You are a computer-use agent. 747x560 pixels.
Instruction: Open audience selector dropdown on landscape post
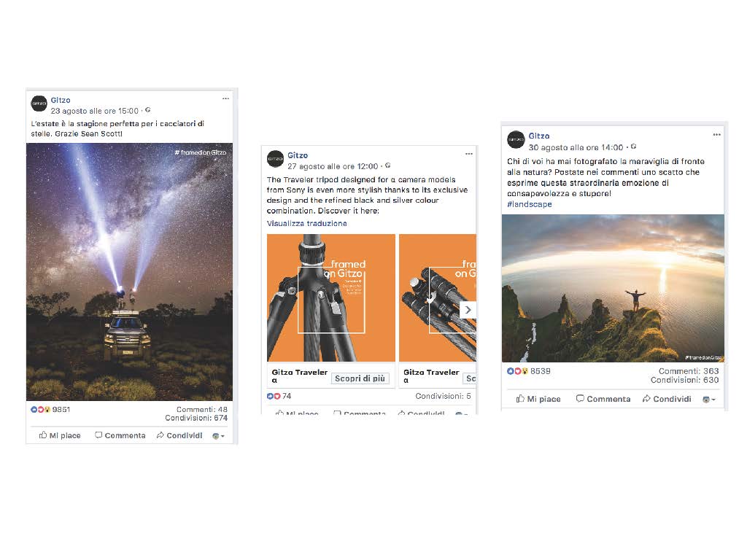click(709, 400)
